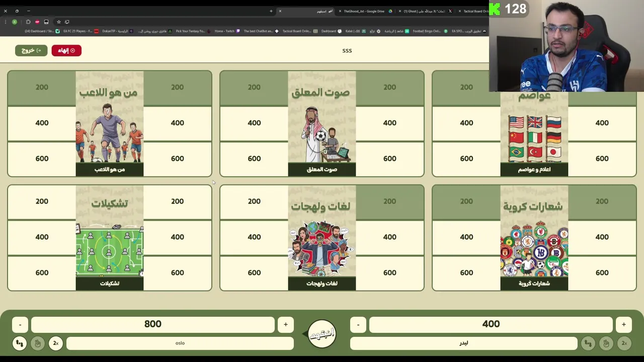
Task: Click the hand helper icon beside the ليدر team
Action: (606, 343)
